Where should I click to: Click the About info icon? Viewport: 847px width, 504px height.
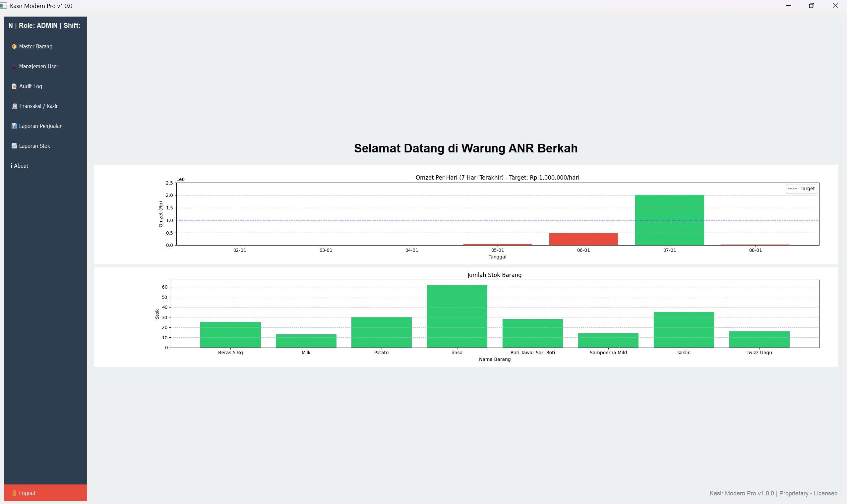12,166
